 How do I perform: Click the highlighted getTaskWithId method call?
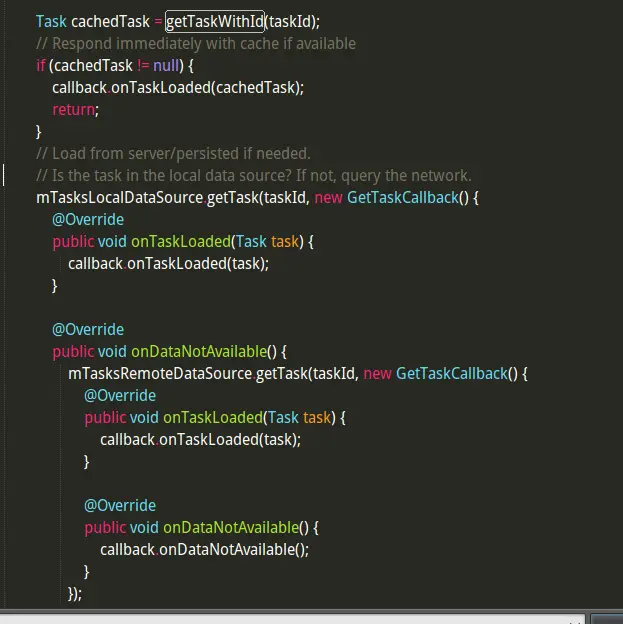click(215, 21)
